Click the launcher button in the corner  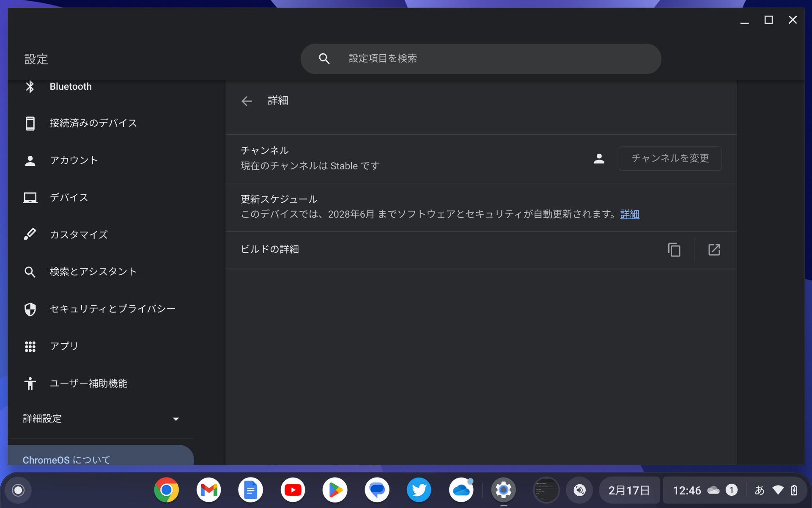[18, 490]
